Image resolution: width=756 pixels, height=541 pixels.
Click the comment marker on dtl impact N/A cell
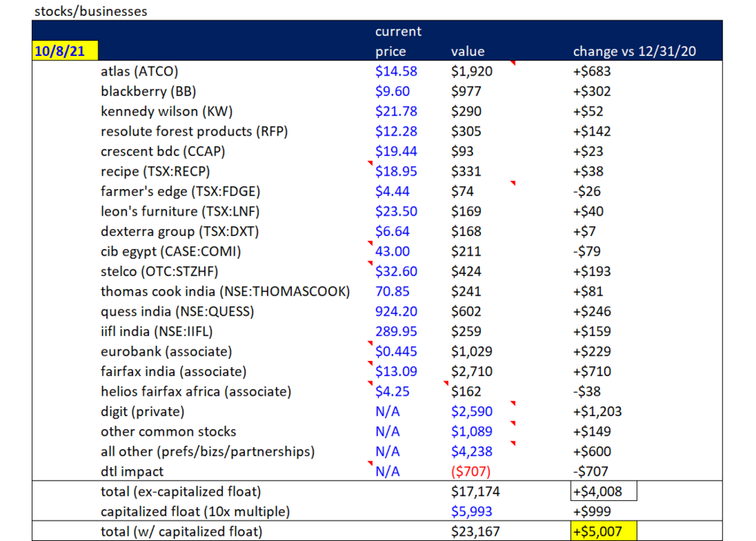(x=370, y=464)
